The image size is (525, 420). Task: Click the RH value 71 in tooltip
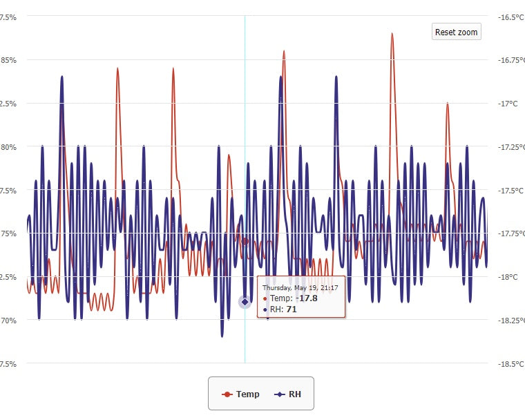point(292,309)
